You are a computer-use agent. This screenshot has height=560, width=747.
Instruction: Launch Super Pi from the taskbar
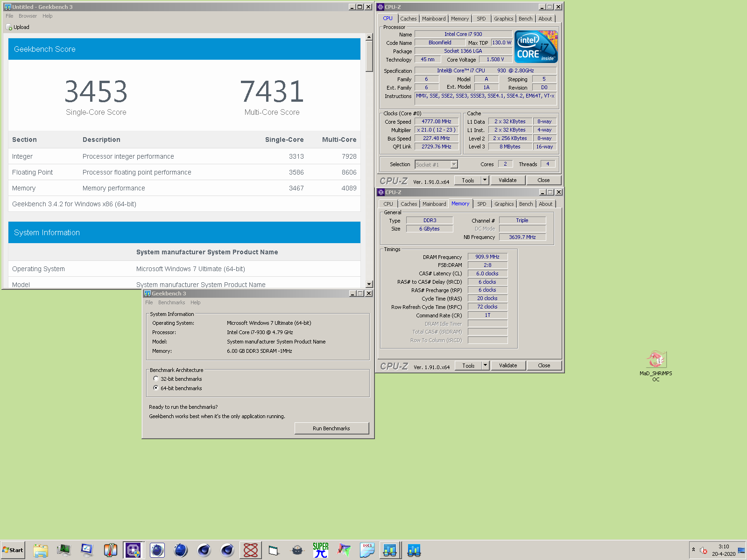click(x=321, y=550)
